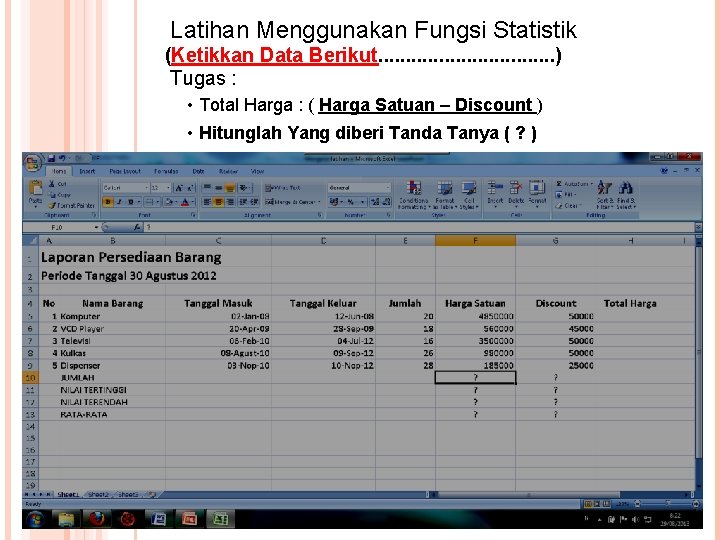Open the font size dropdown
The width and height of the screenshot is (720, 540).
pyautogui.click(x=168, y=188)
